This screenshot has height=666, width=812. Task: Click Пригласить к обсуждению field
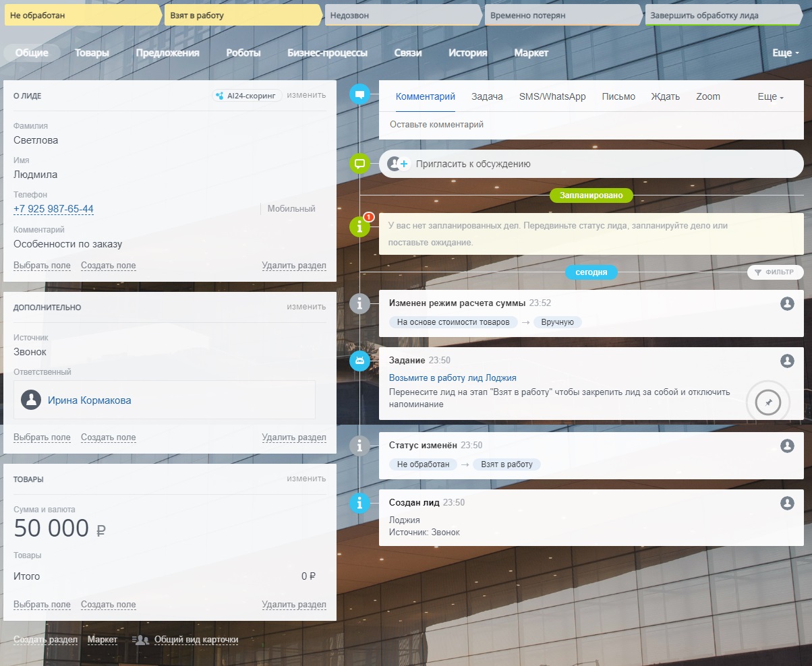[591, 164]
